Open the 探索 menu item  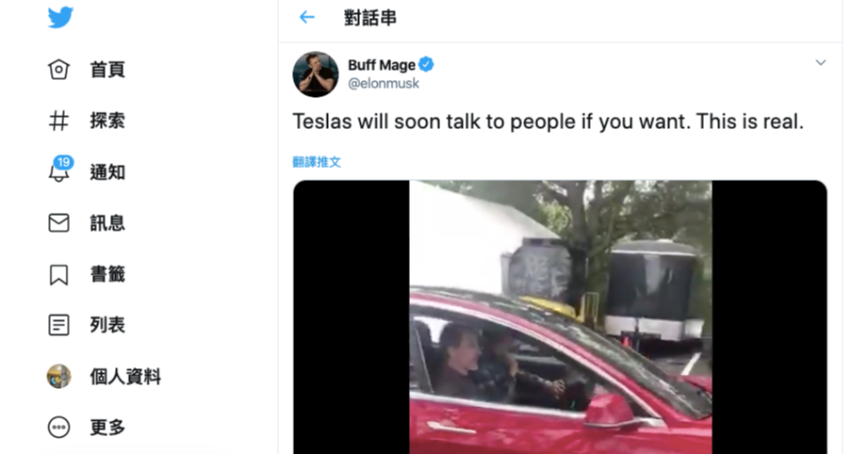click(x=107, y=122)
